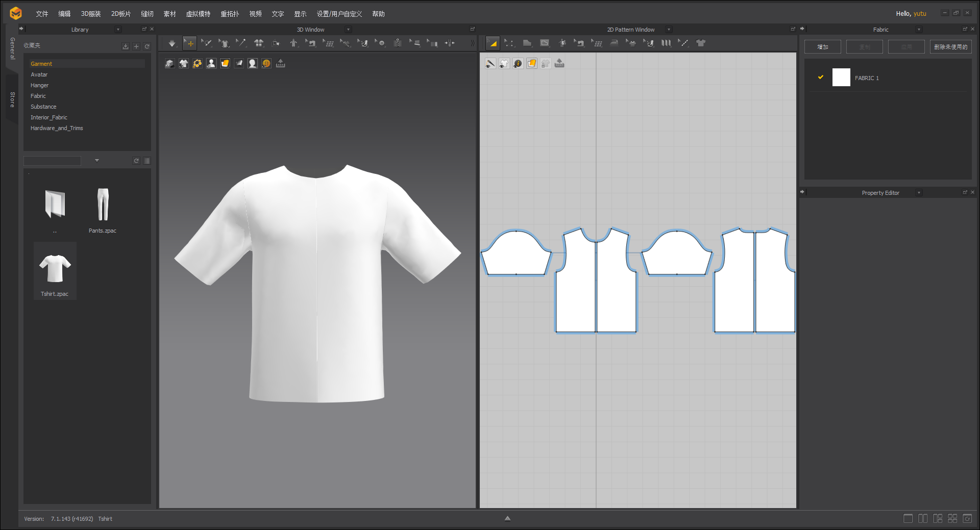Click the FABRIC 1 color swatch
Viewport: 980px width, 530px height.
click(841, 78)
